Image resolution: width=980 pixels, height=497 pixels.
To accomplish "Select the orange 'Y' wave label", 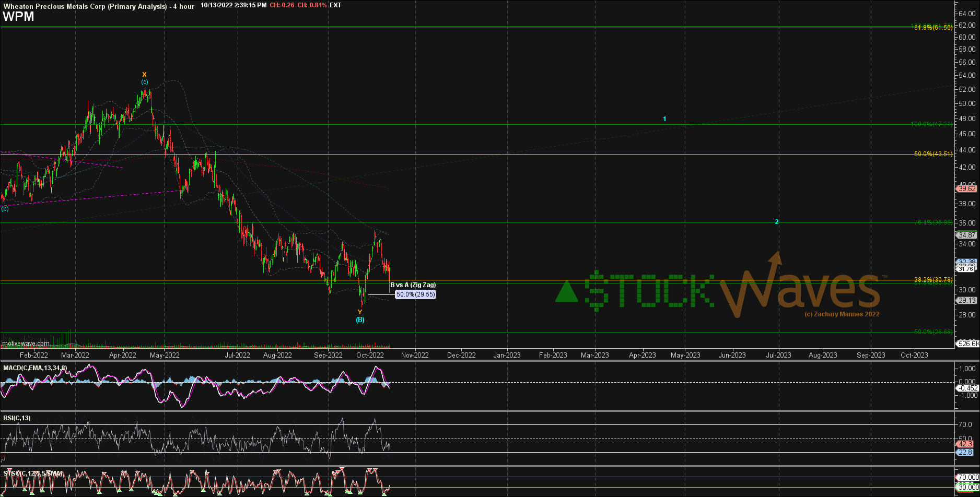I will click(x=360, y=312).
